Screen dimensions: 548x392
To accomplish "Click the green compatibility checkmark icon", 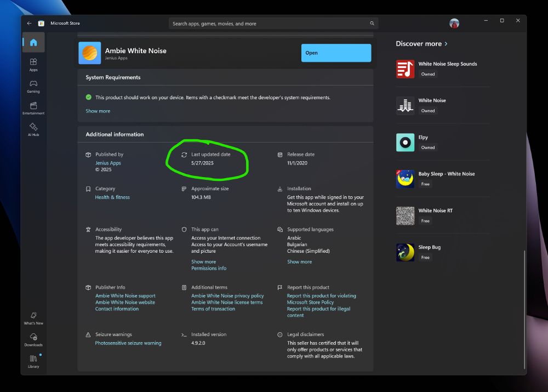I will click(x=88, y=97).
